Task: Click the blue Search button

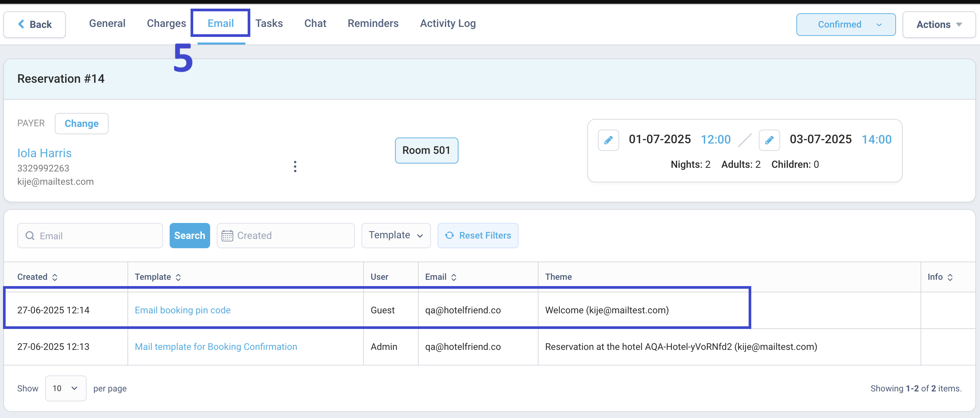Action: (x=190, y=236)
